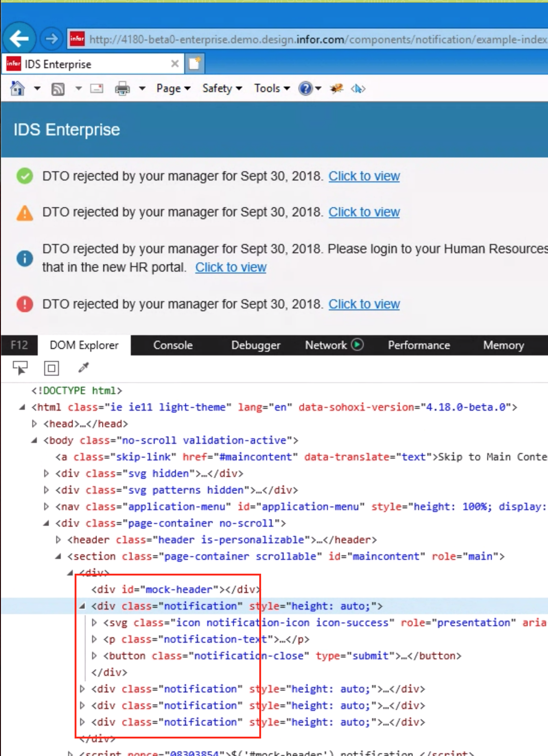Click the orange warning alert icon

pos(24,213)
